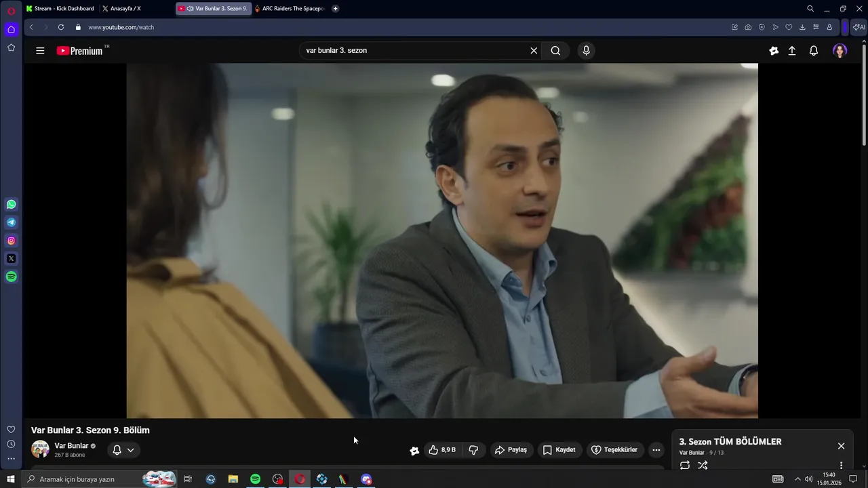Open more actions three-dot menu under video
This screenshot has height=488, width=868.
coord(656,450)
